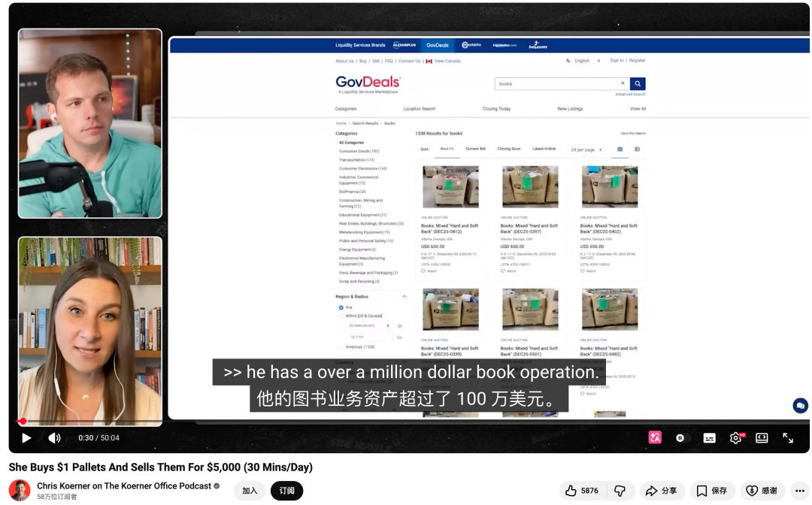Dislike the video

click(x=620, y=491)
